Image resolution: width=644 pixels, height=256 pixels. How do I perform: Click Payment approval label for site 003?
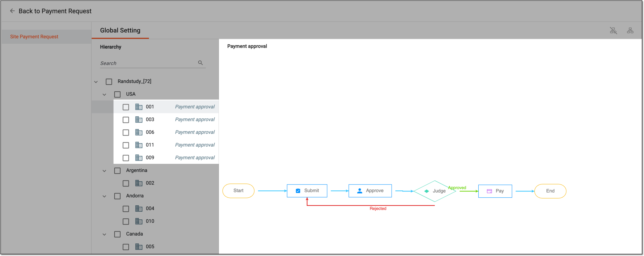point(195,119)
